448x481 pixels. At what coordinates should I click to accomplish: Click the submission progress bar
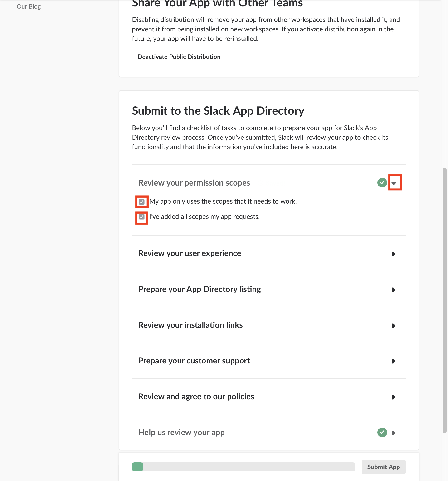click(243, 467)
